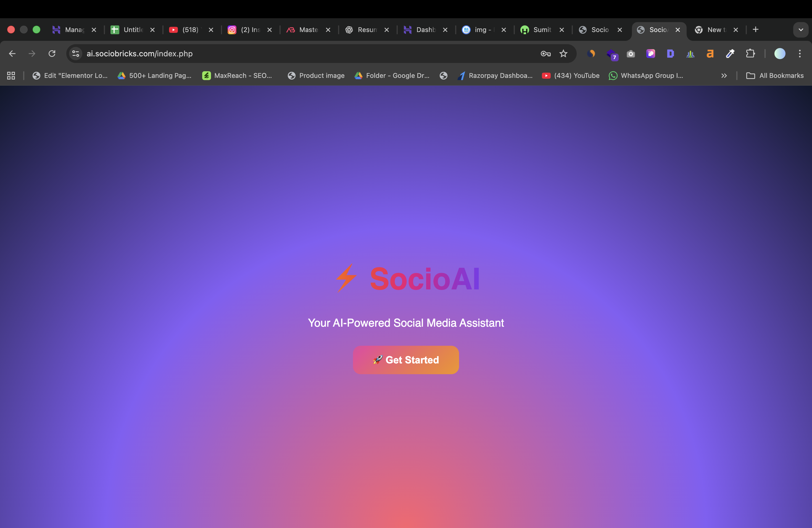Viewport: 812px width, 528px height.
Task: Open the apps grid in bookmarks bar
Action: point(11,76)
